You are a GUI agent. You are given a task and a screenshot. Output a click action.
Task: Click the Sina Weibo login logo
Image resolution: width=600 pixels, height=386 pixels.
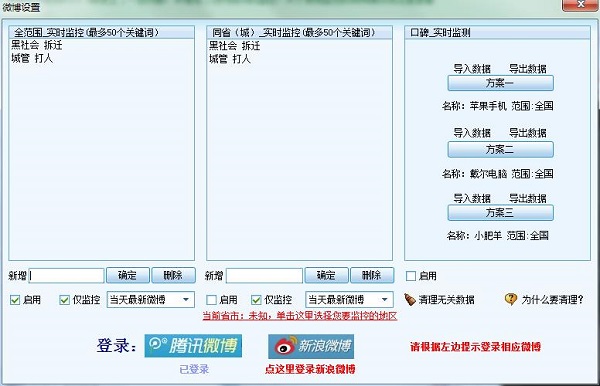click(311, 346)
